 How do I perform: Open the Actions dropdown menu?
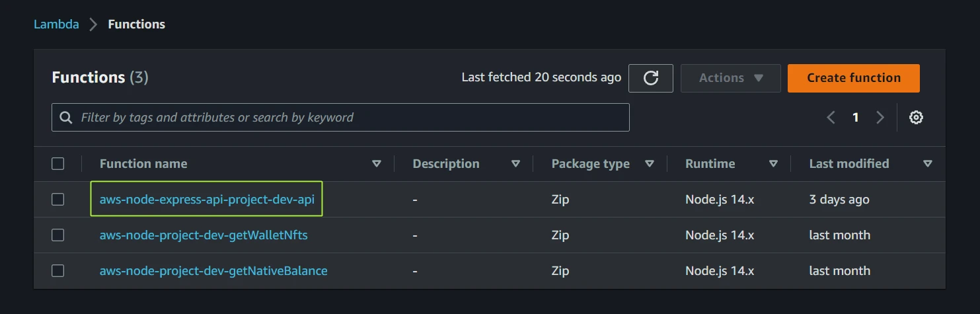[x=730, y=78]
